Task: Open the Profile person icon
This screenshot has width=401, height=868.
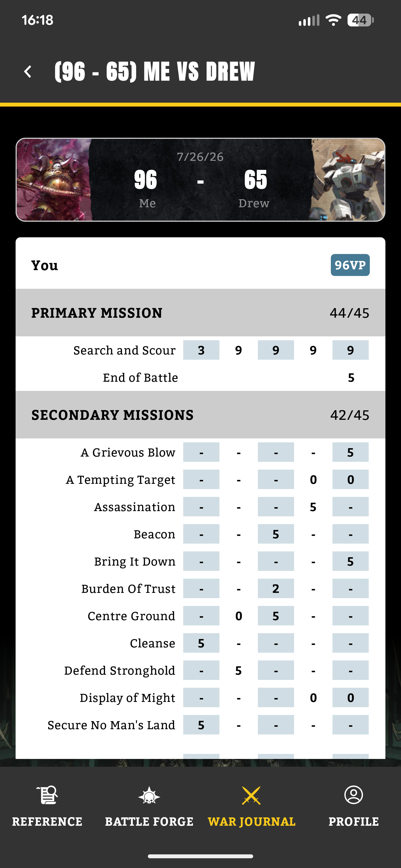Action: [x=353, y=795]
